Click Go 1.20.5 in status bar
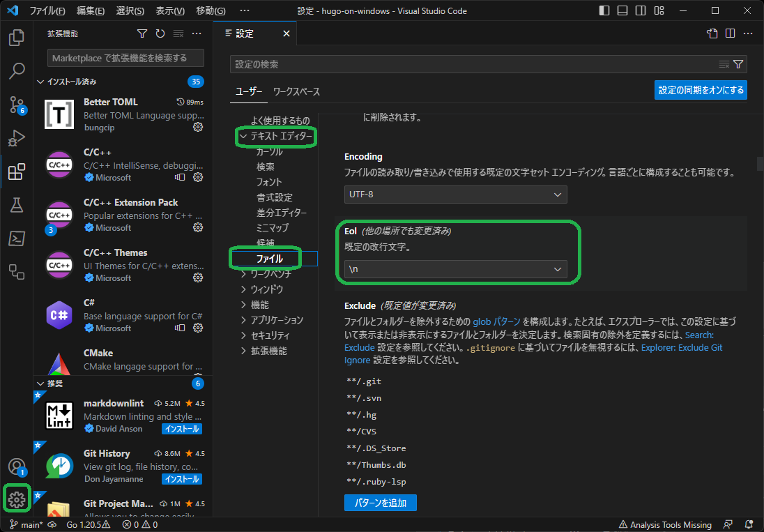The width and height of the screenshot is (764, 532). (x=89, y=525)
